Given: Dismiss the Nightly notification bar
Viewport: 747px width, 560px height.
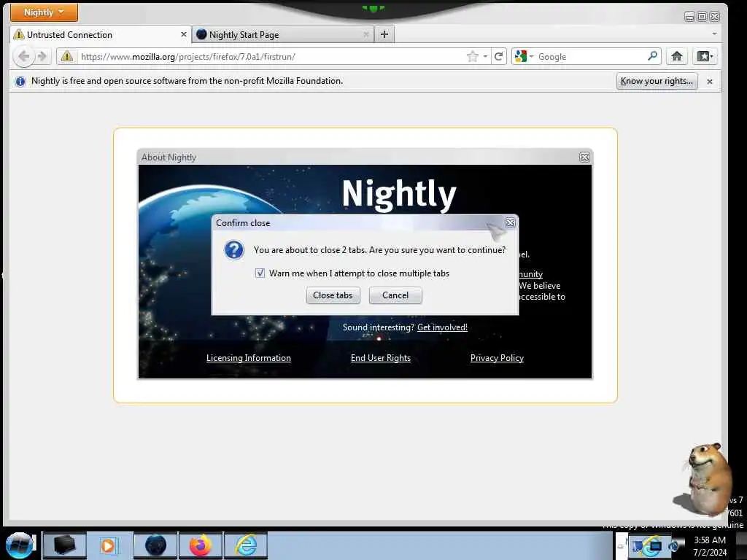Looking at the screenshot, I should [x=710, y=82].
